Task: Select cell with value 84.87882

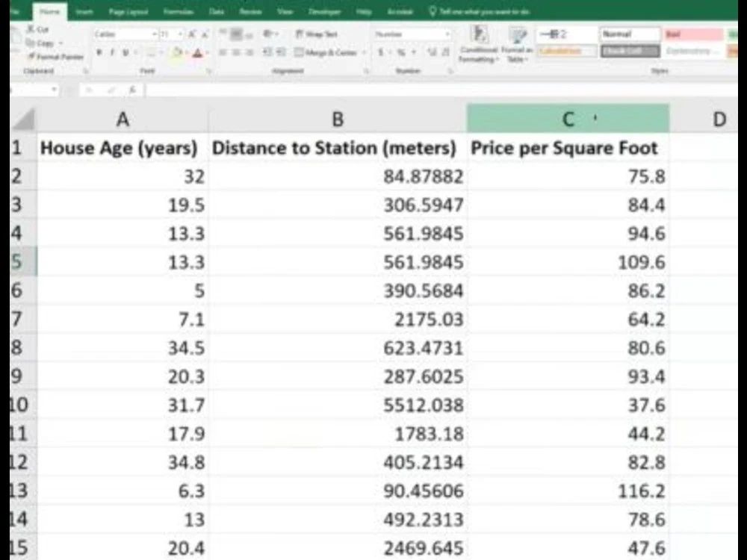Action: pyautogui.click(x=338, y=177)
